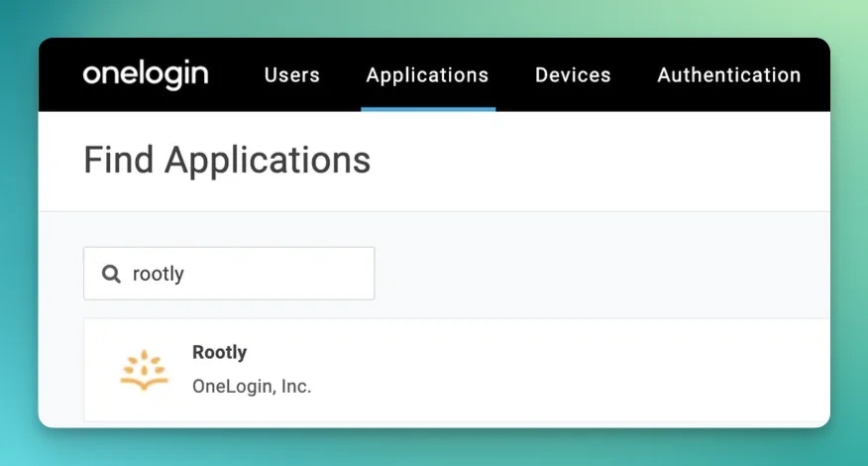Focus the rootly search field
The height and width of the screenshot is (466, 868).
[229, 274]
